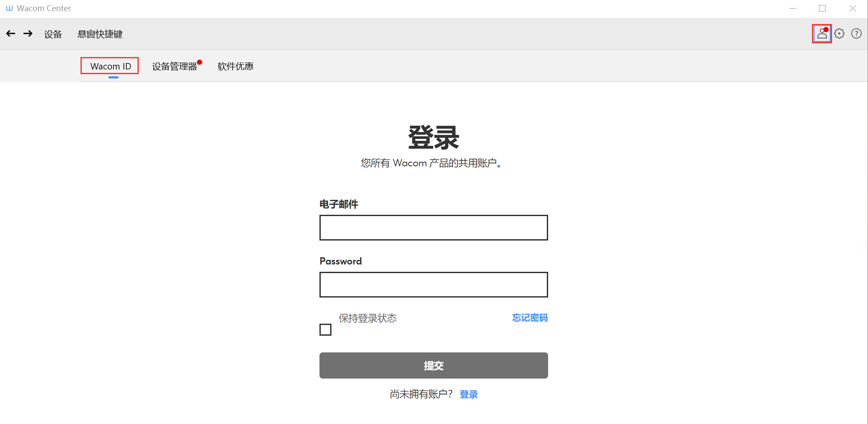Click the 登录 heading text
868x424 pixels.
pos(433,138)
